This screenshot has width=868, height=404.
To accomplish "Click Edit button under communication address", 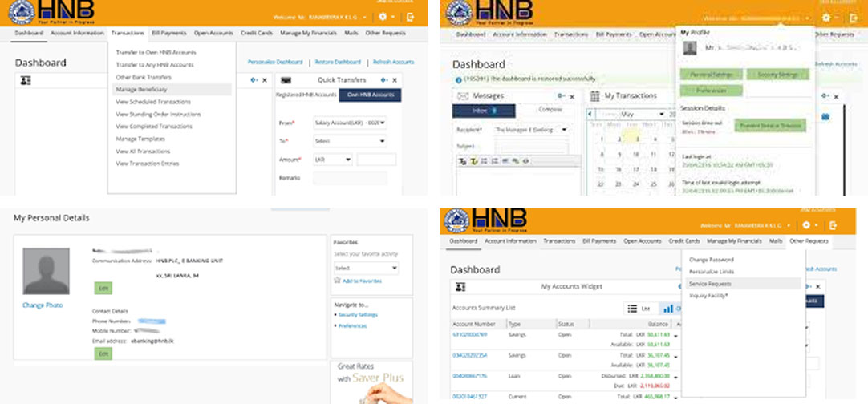I will coord(103,288).
